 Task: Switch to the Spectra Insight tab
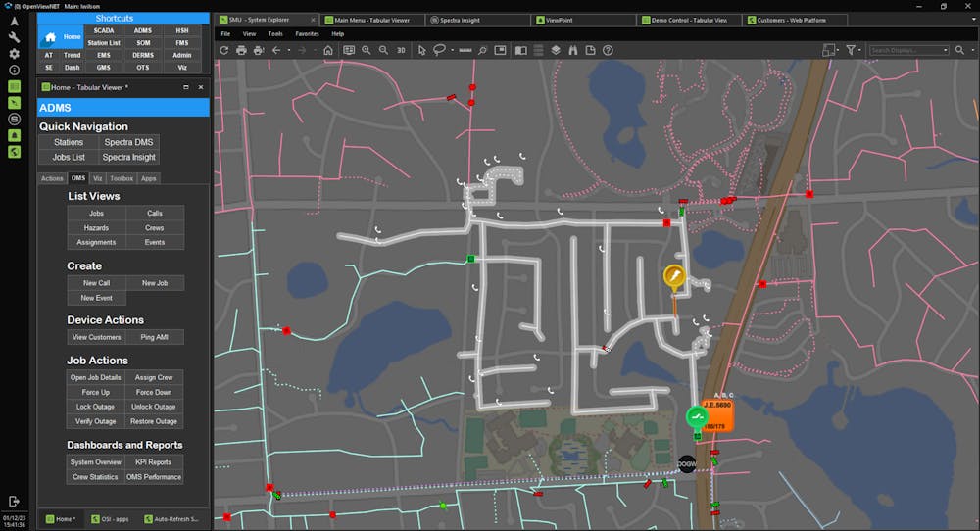(x=479, y=20)
